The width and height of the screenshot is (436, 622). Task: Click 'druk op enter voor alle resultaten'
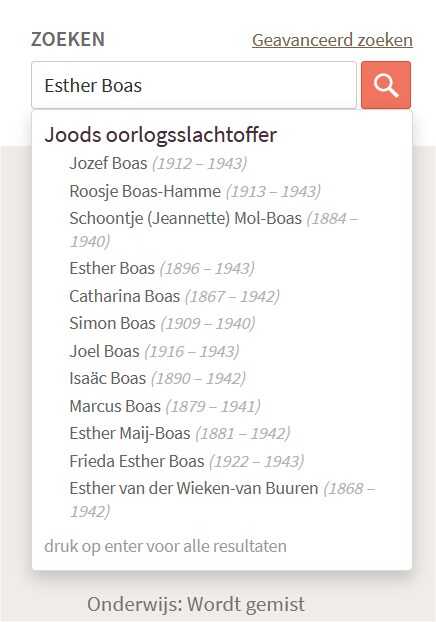pyautogui.click(x=165, y=546)
